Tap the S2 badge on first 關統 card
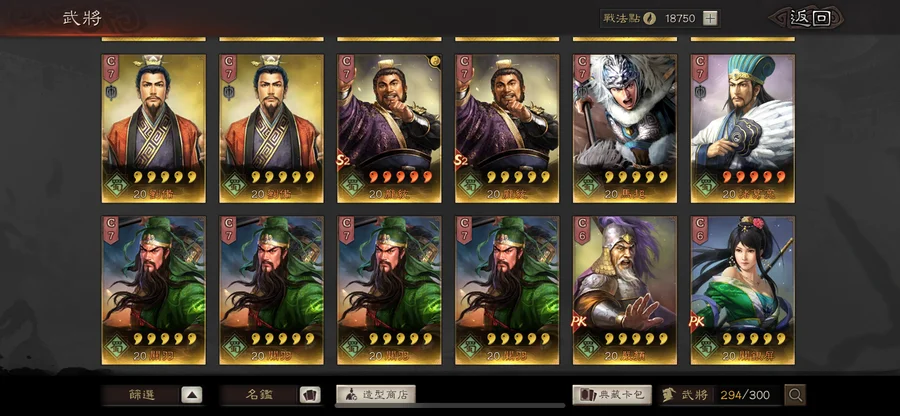This screenshot has height=416, width=900. [343, 160]
